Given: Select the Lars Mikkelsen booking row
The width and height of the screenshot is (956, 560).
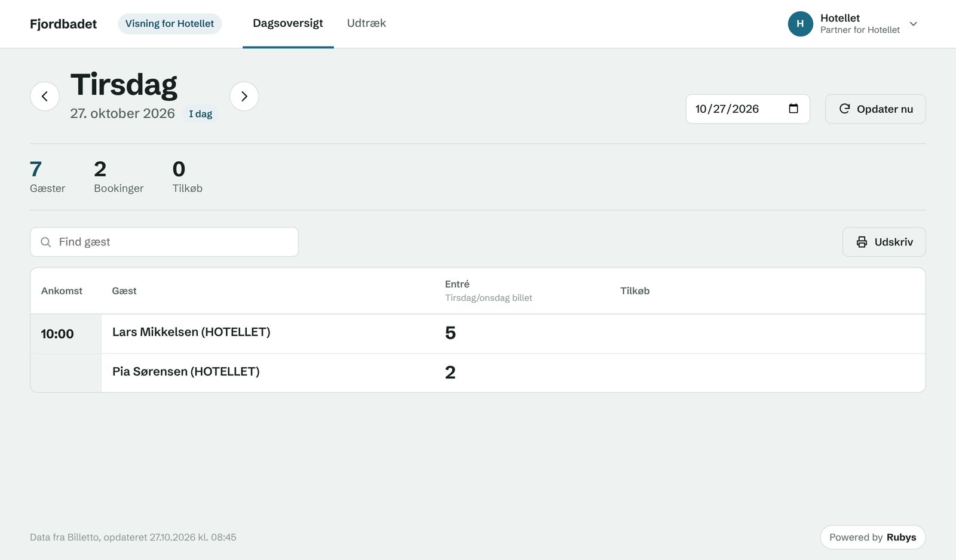Looking at the screenshot, I should click(478, 334).
